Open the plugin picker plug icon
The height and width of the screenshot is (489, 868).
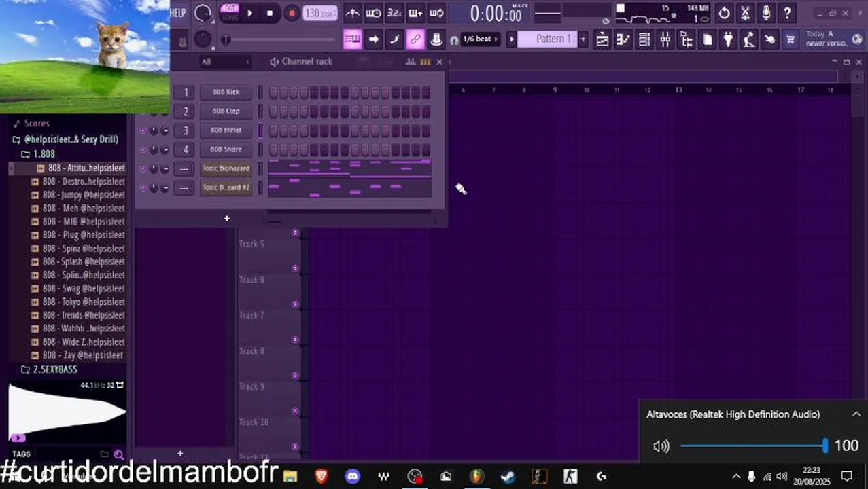point(728,39)
